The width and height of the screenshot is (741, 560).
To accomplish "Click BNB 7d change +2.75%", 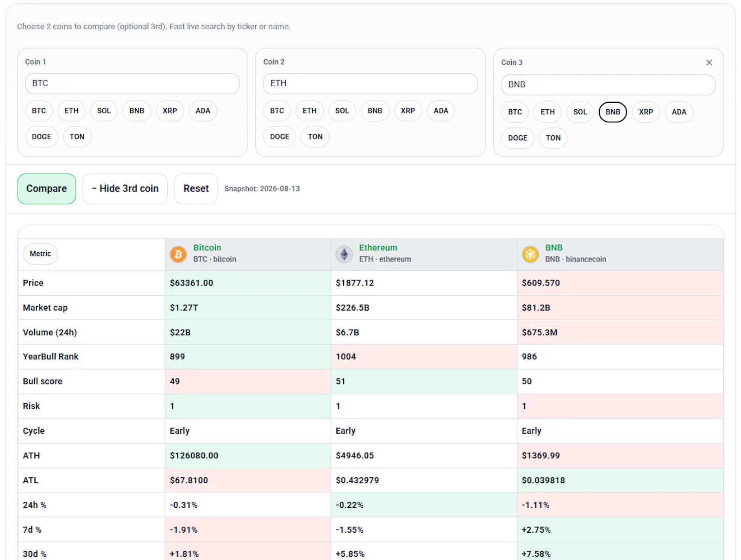I will point(536,530).
